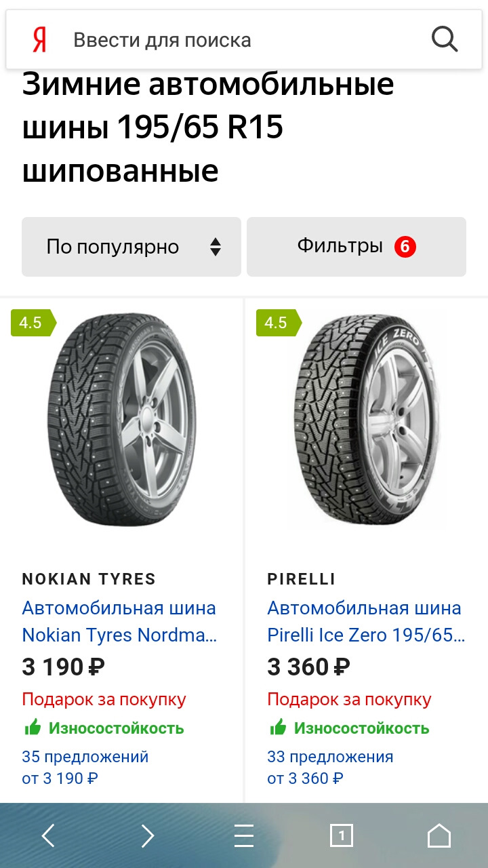This screenshot has width=488, height=868.
Task: View the Pirelli Ice Zero tire image
Action: [x=366, y=420]
